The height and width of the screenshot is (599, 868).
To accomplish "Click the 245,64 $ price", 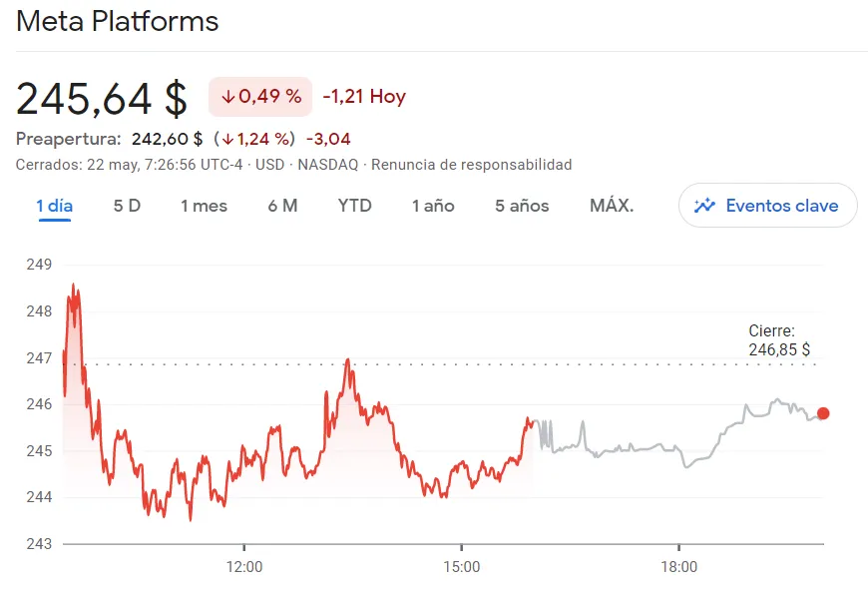I will (102, 98).
